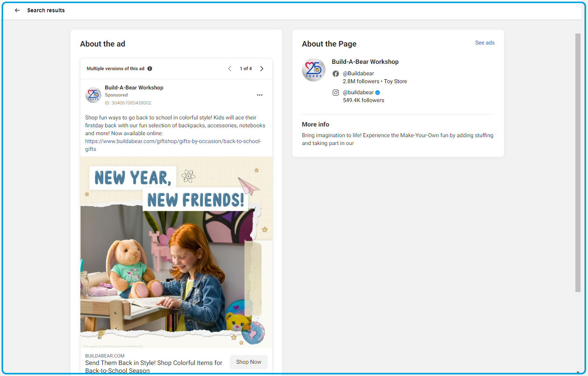
Task: Click the 'Search results' header title
Action: 46,10
